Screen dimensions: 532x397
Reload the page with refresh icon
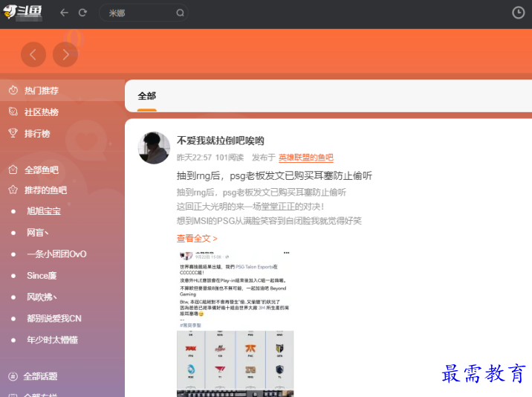pyautogui.click(x=82, y=13)
